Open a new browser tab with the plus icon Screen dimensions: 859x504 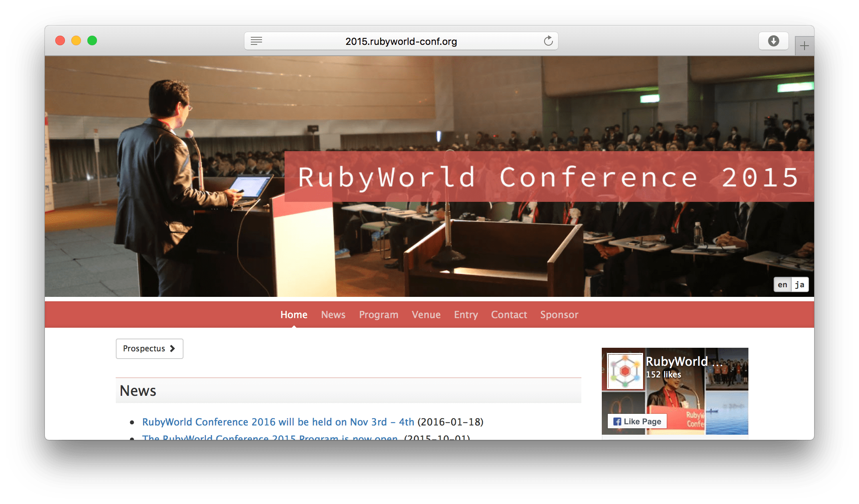pyautogui.click(x=804, y=46)
